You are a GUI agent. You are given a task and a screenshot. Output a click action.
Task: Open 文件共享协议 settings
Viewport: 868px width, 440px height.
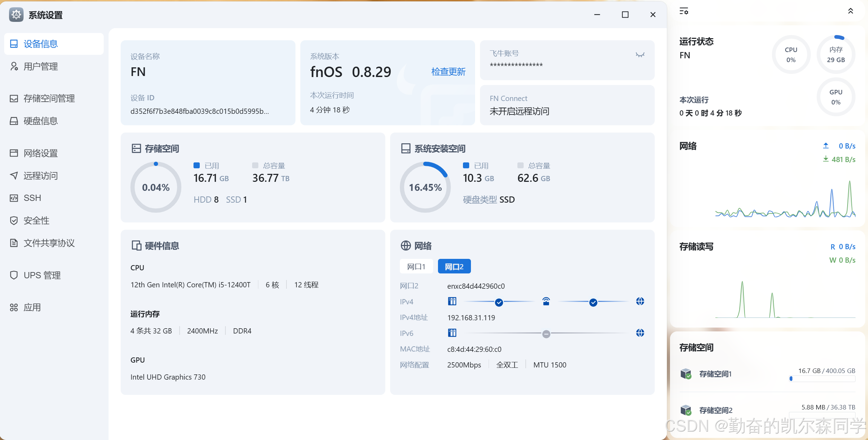(49, 243)
